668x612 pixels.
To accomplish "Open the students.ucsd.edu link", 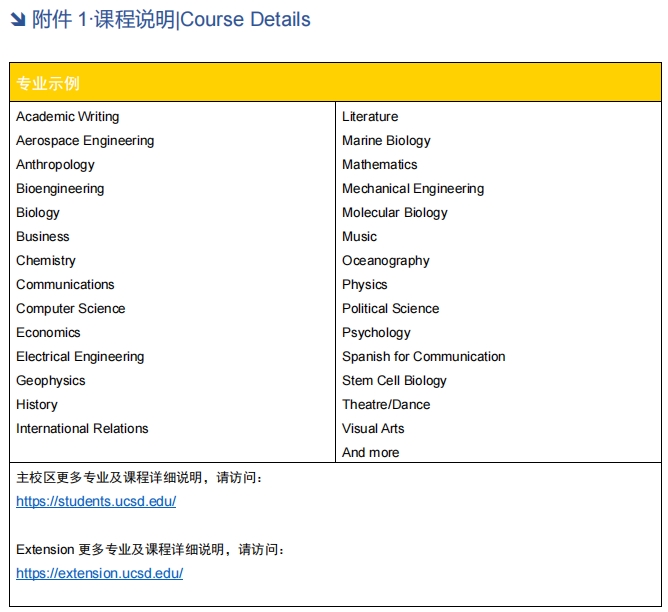I will 96,501.
